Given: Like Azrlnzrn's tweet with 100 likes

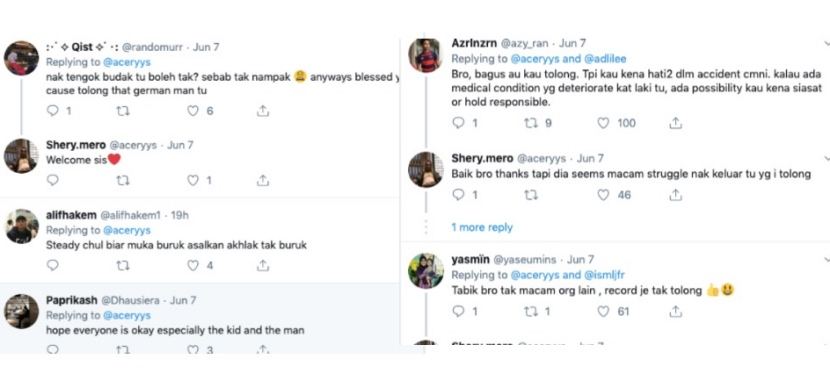Looking at the screenshot, I should (603, 123).
